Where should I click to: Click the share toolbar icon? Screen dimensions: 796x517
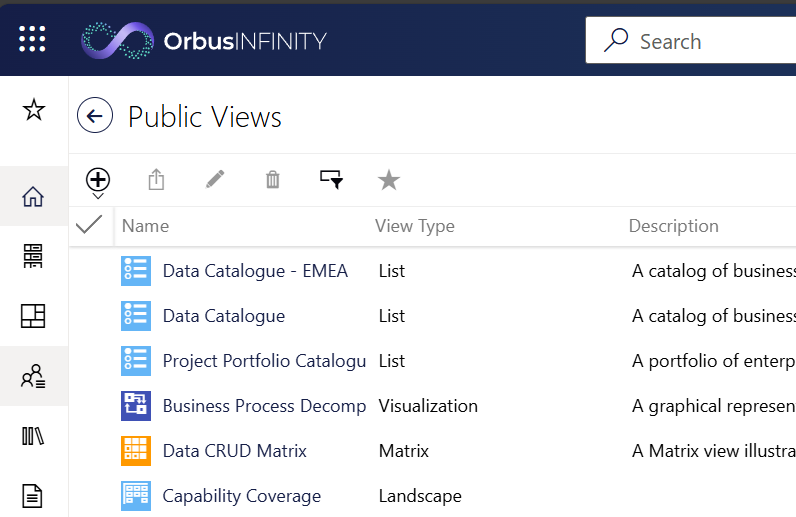tap(156, 180)
